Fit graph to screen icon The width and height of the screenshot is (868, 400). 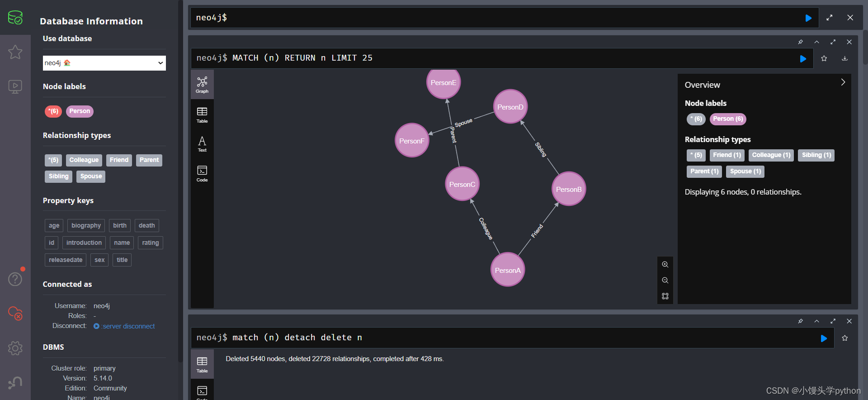coord(665,296)
